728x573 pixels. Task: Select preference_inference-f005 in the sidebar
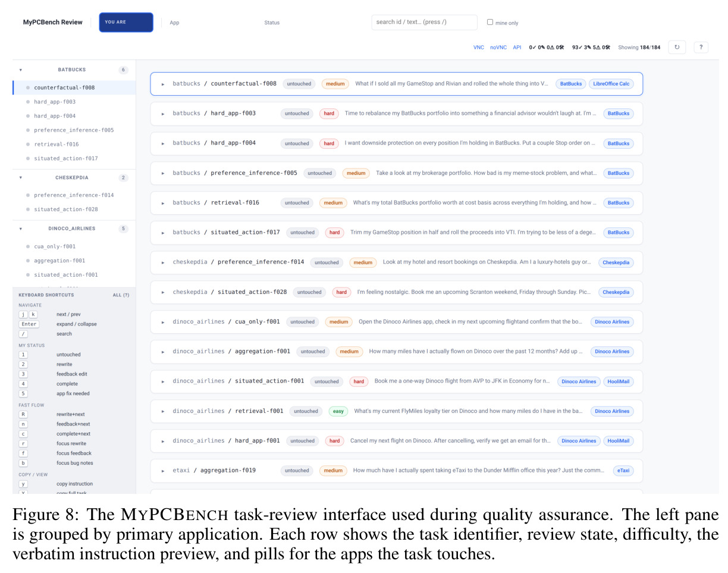[x=74, y=130]
